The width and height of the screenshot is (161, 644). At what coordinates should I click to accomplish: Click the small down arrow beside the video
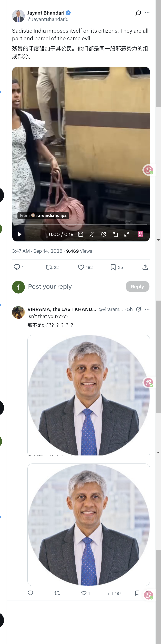158,240
